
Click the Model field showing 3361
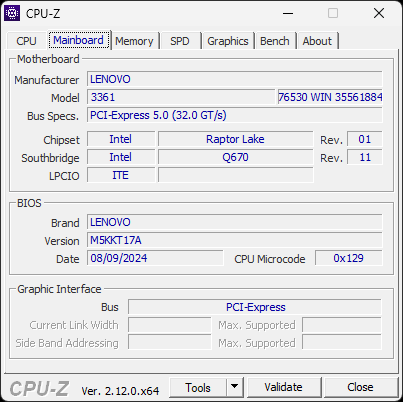click(181, 97)
